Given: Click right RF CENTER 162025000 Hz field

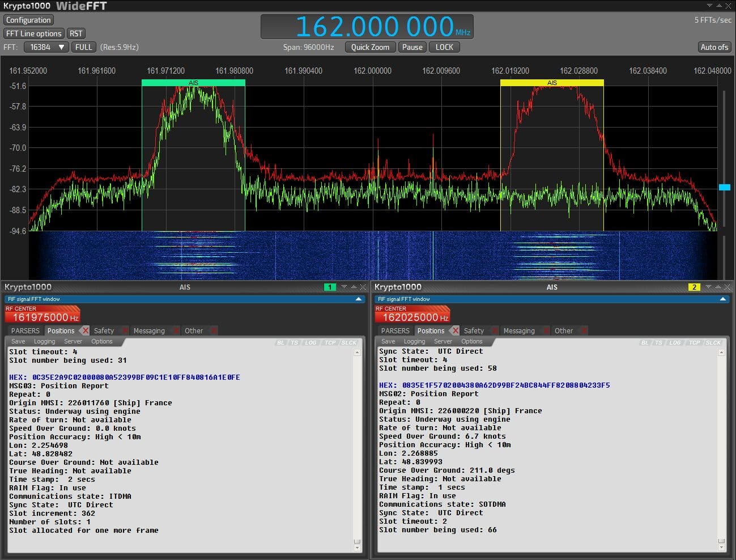Looking at the screenshot, I should click(412, 314).
